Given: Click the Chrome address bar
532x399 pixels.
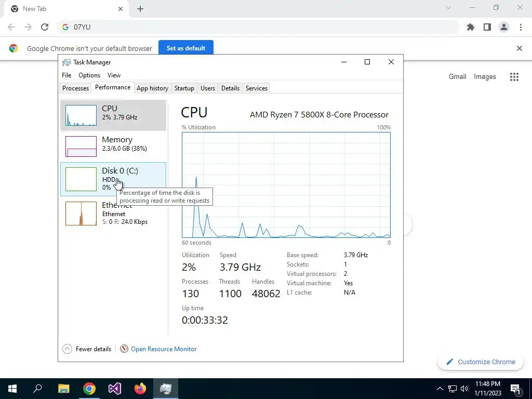Looking at the screenshot, I should point(258,27).
